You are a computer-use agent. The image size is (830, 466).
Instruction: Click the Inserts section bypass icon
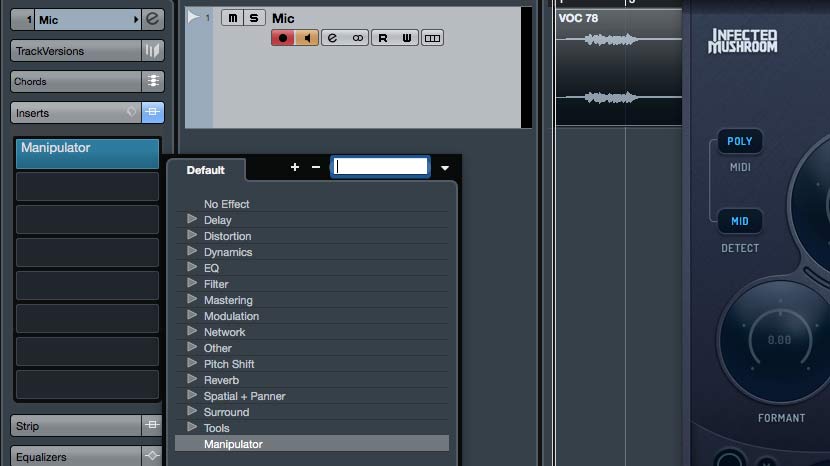(152, 113)
